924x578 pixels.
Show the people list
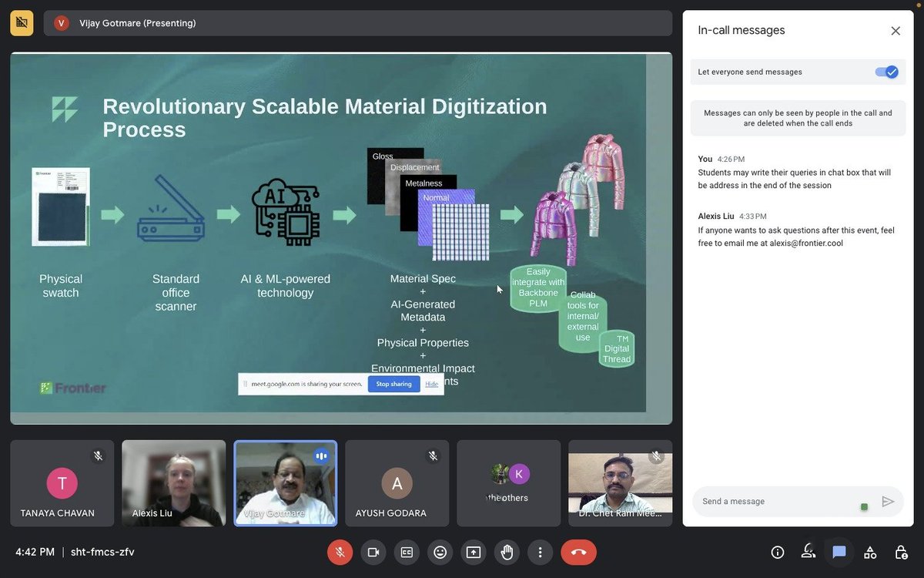(808, 551)
